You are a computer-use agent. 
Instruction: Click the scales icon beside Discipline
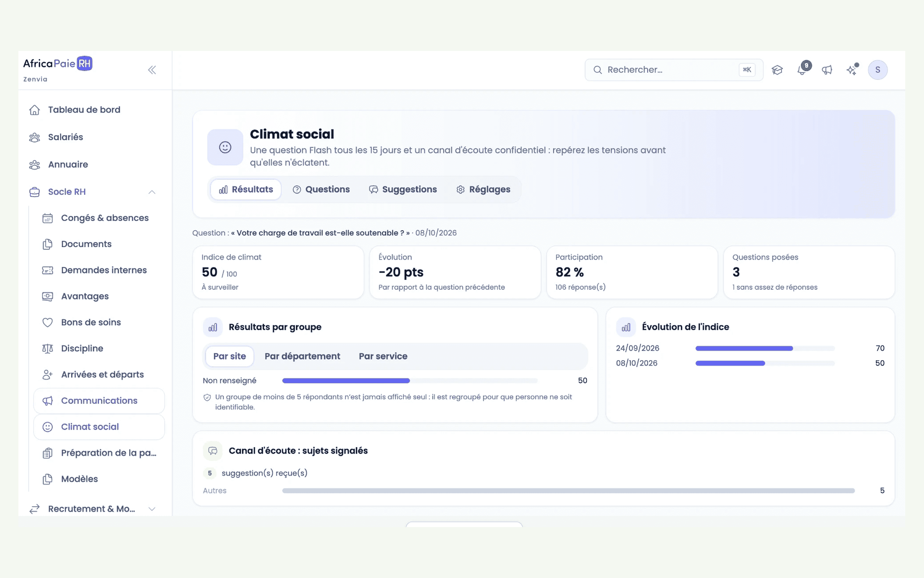tap(47, 349)
